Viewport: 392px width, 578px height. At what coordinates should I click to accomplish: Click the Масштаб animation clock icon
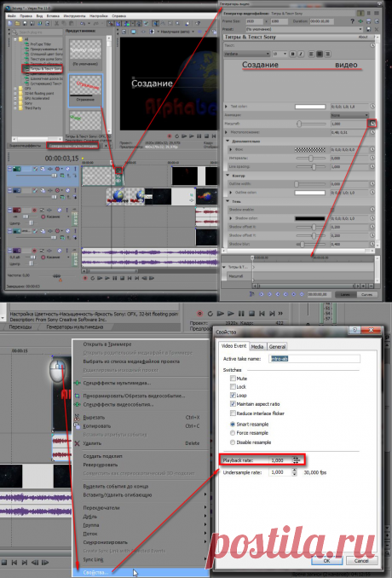coord(372,124)
